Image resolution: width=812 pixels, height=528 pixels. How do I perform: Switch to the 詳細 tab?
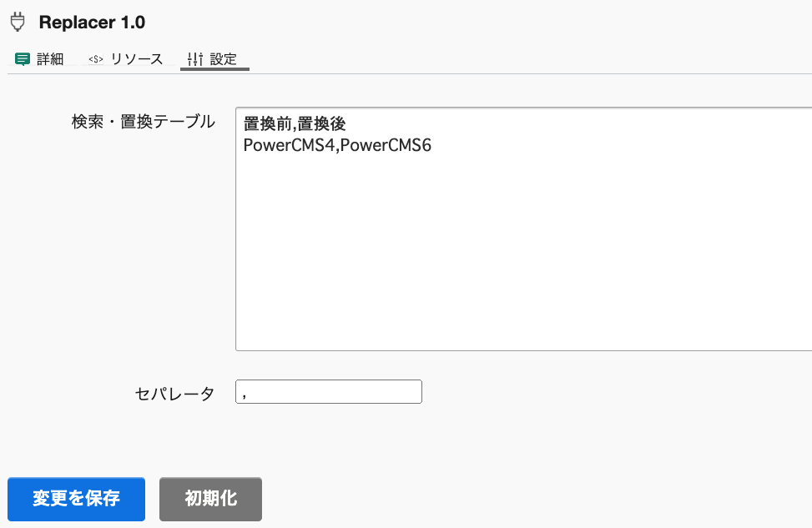(x=49, y=59)
